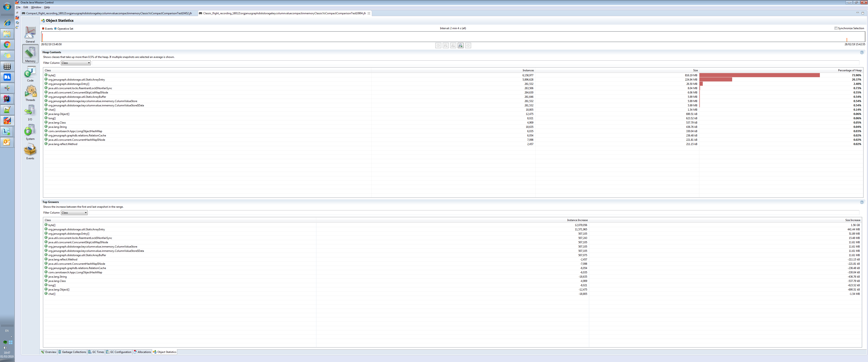The height and width of the screenshot is (362, 868).
Task: Click the Top Growers help icon
Action: (x=862, y=202)
